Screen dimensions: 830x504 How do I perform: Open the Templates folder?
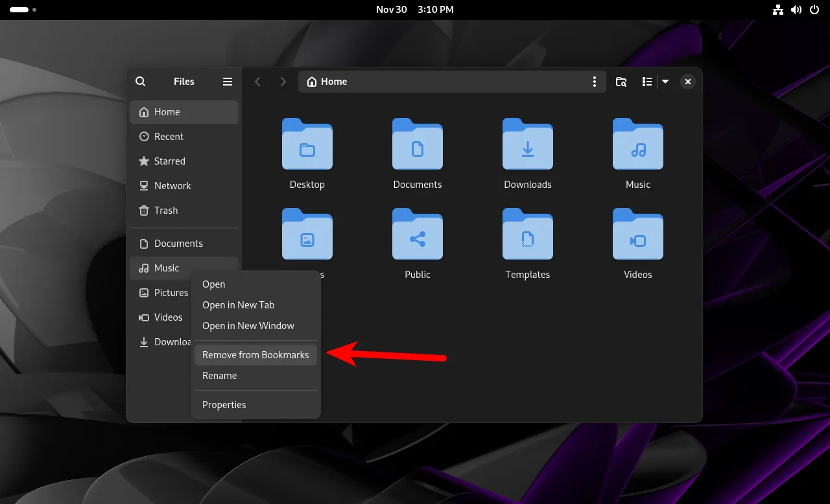click(x=527, y=235)
